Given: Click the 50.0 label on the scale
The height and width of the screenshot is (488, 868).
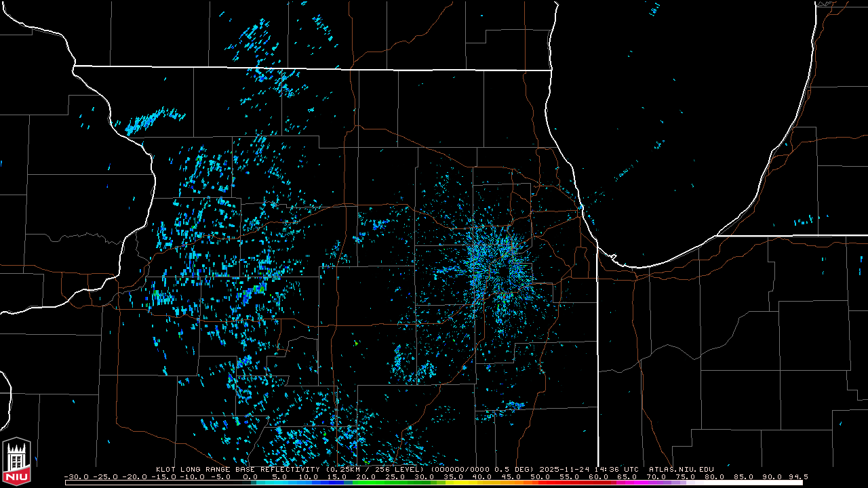Looking at the screenshot, I should [x=540, y=476].
